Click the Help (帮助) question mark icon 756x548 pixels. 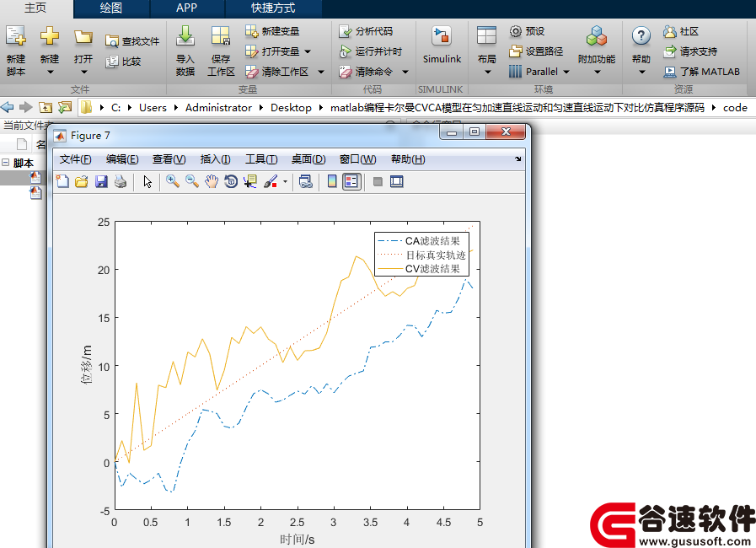(x=641, y=36)
